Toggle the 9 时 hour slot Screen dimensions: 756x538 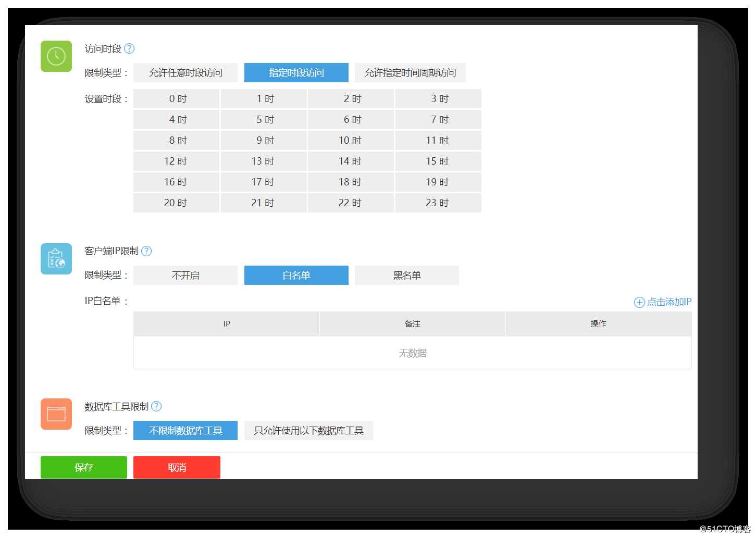tap(264, 141)
